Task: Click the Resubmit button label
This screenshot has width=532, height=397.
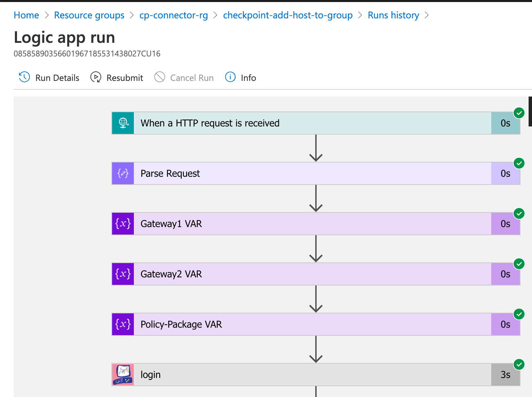Action: (x=125, y=78)
